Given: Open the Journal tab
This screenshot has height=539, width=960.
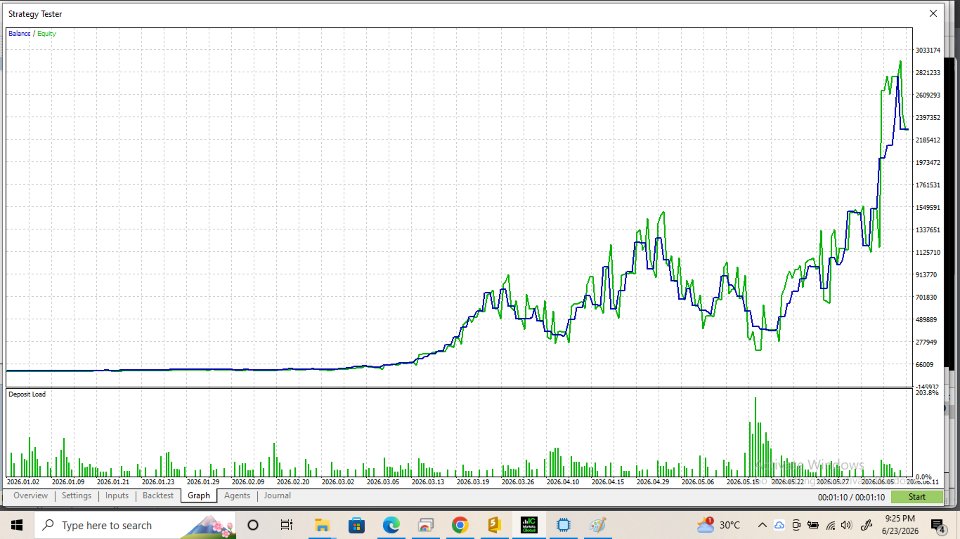Looking at the screenshot, I should (277, 496).
